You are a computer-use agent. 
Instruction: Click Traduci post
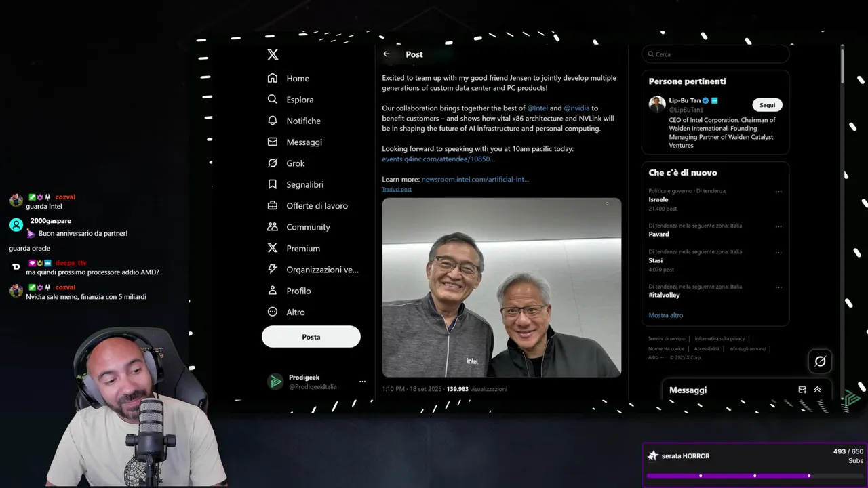[x=397, y=190]
